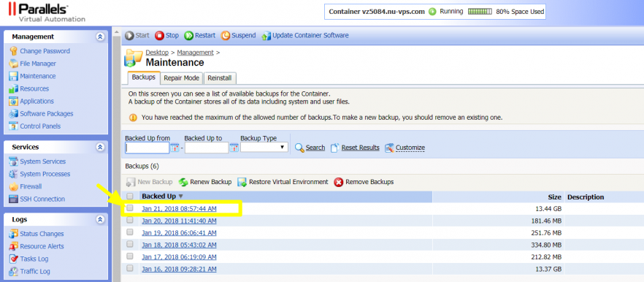Switch to the Reinstall tab

[219, 78]
